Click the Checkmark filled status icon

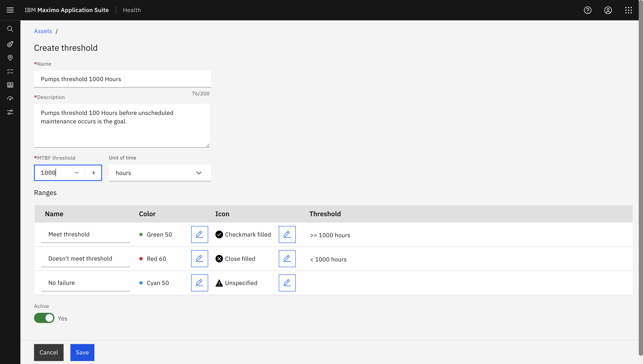click(219, 234)
